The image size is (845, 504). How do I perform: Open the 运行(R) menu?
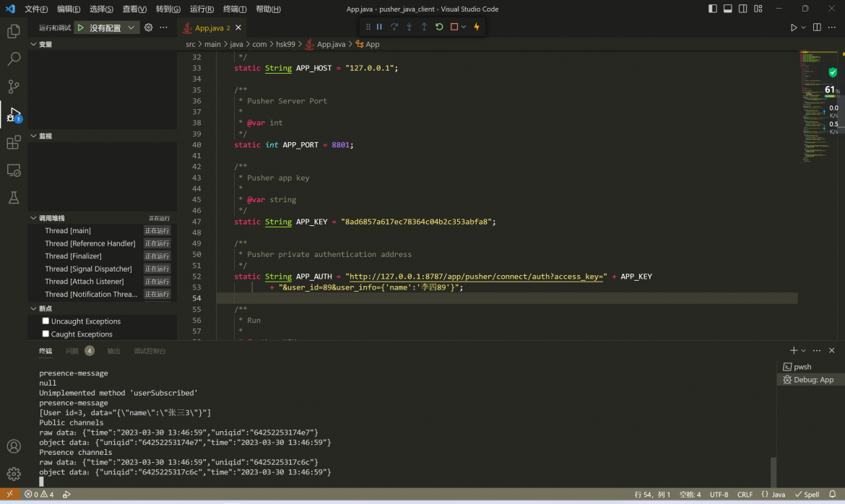pos(201,9)
